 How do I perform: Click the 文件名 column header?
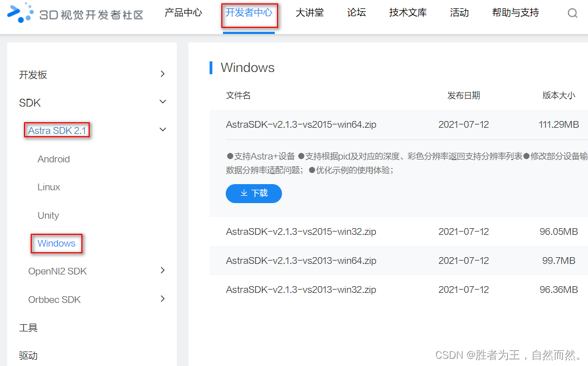click(238, 95)
